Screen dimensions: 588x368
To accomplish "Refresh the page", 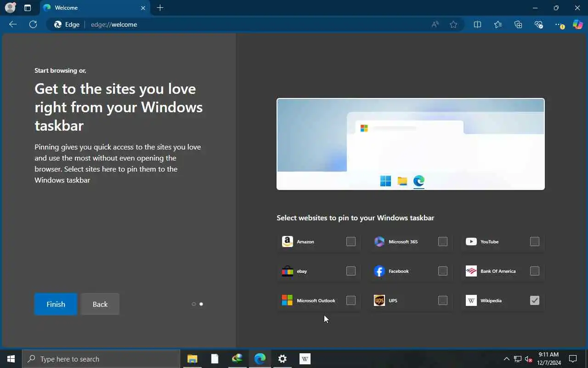I will [x=33, y=24].
